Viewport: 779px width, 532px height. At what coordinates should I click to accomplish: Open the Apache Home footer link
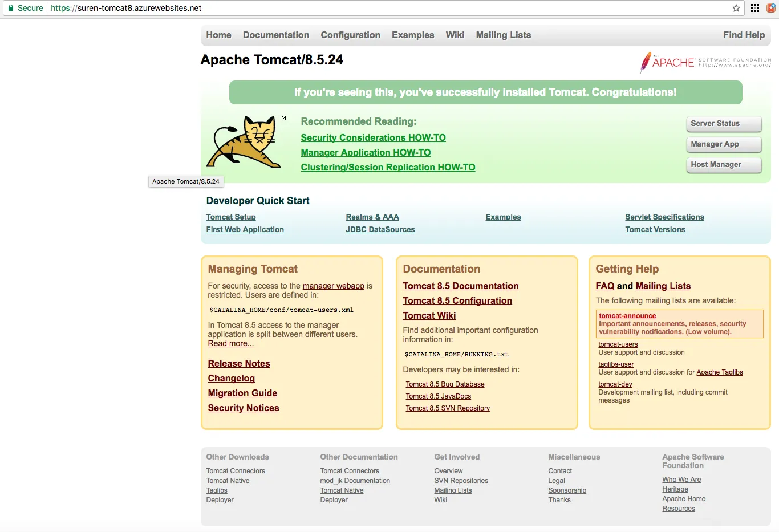(684, 499)
